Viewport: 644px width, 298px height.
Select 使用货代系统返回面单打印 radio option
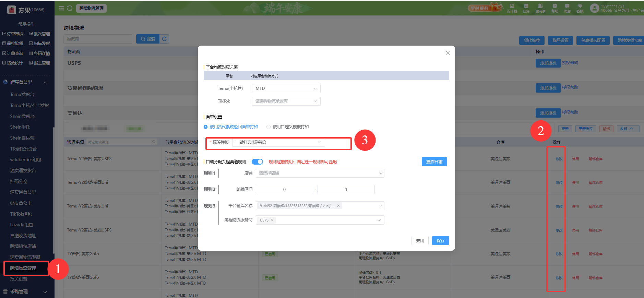(x=231, y=127)
